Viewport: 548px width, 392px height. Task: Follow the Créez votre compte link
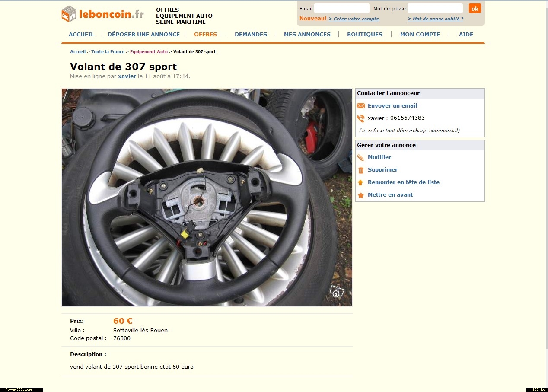[x=354, y=19]
